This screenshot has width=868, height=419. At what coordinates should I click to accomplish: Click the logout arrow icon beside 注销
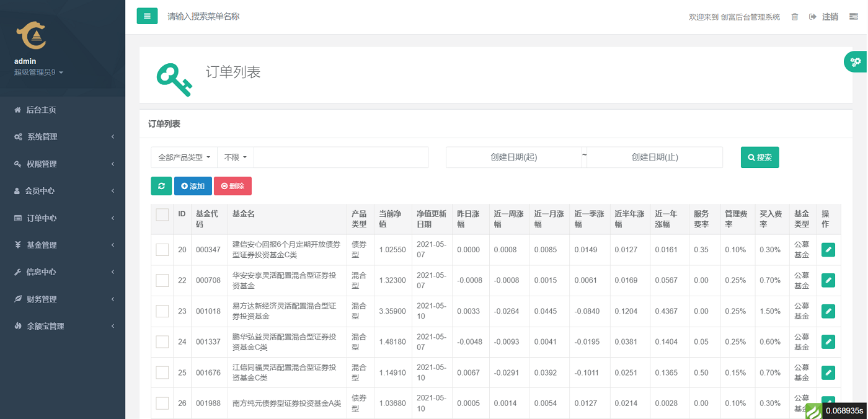tap(812, 17)
